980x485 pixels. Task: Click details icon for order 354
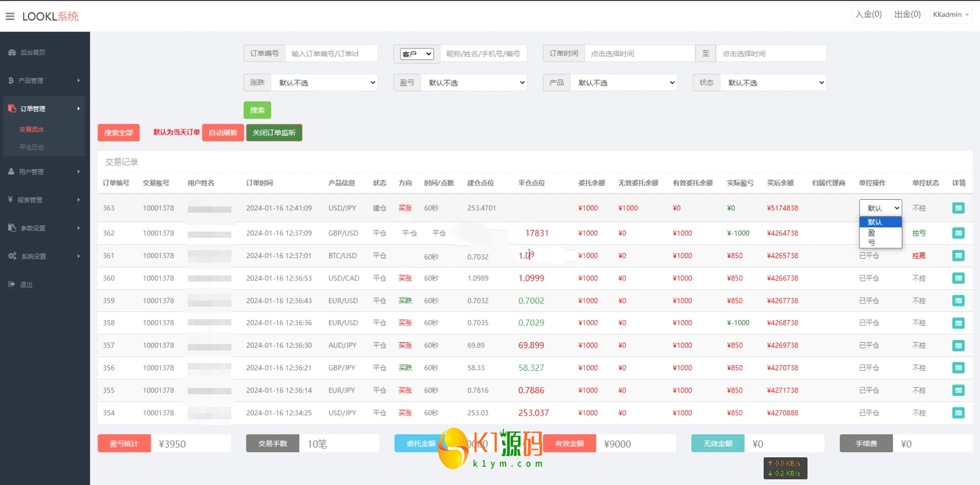[x=958, y=413]
